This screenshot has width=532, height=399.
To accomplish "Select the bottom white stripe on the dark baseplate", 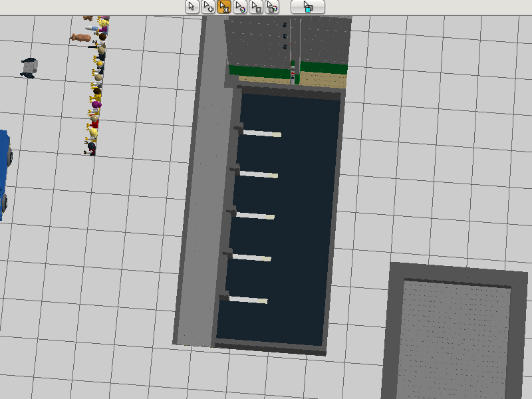I will [248, 300].
